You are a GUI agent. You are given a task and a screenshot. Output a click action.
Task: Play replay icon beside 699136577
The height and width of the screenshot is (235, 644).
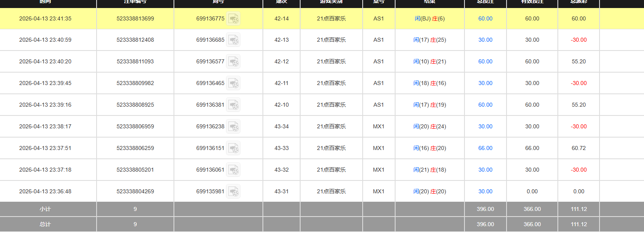pos(233,62)
